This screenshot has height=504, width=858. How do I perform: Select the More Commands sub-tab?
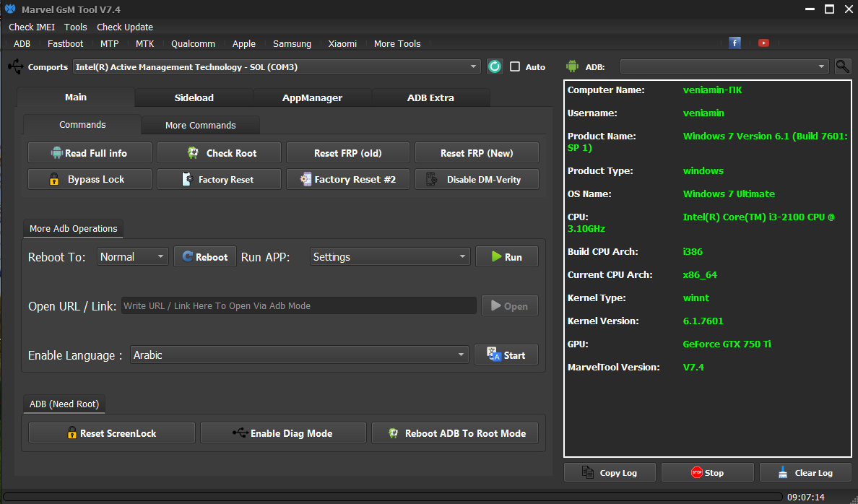(x=200, y=126)
